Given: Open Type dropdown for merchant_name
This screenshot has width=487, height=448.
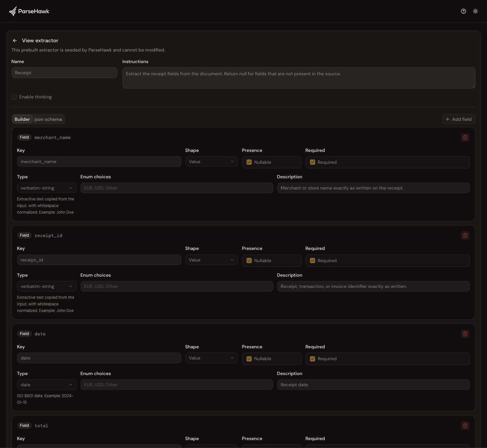Looking at the screenshot, I should point(47,188).
